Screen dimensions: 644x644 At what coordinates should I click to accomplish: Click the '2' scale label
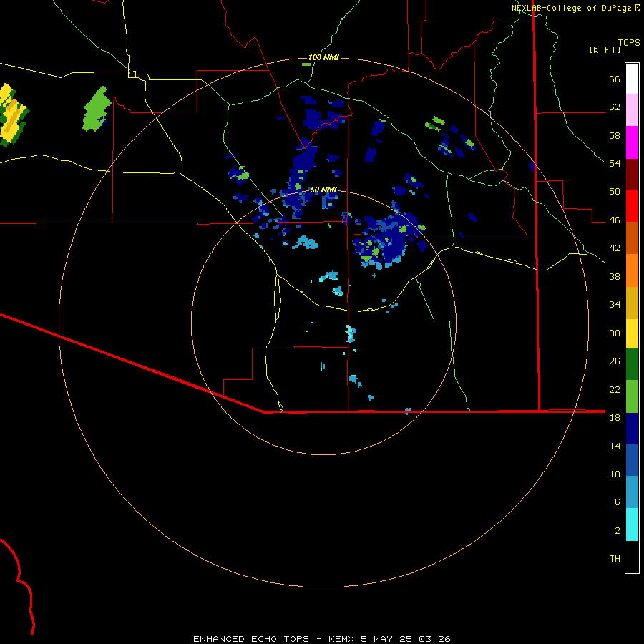[x=618, y=531]
